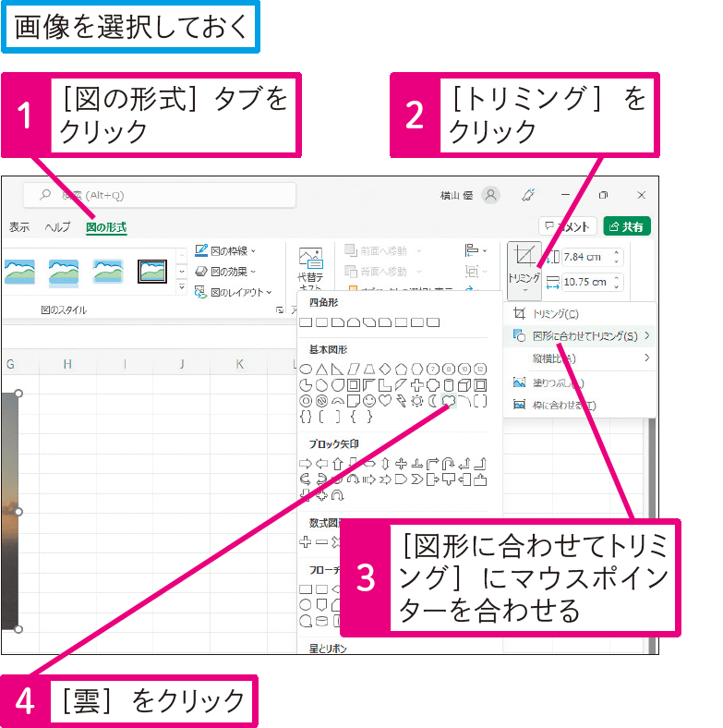The width and height of the screenshot is (723, 728).
Task: Choose 塗りつぶし from the crop menu
Action: (580, 382)
